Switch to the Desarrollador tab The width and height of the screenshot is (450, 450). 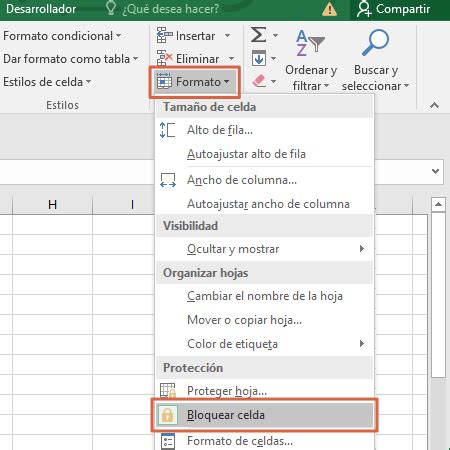point(41,9)
